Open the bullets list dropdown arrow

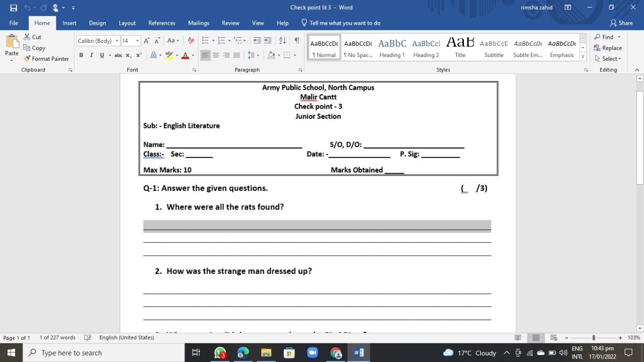point(213,41)
